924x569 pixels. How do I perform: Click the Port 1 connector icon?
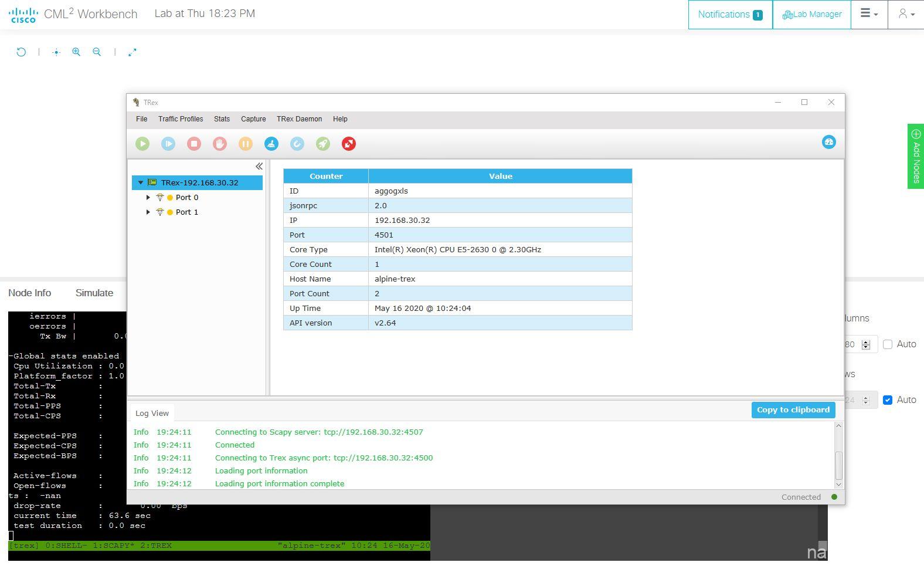159,212
